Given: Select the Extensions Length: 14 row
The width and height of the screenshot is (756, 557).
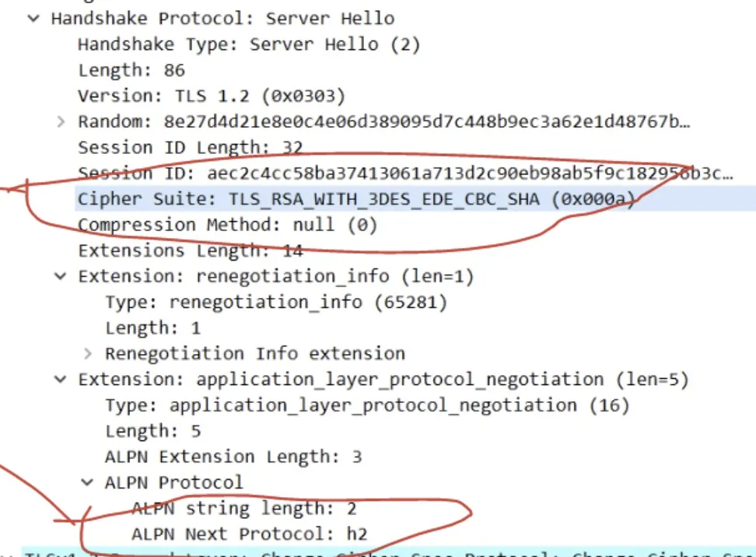Looking at the screenshot, I should click(191, 250).
